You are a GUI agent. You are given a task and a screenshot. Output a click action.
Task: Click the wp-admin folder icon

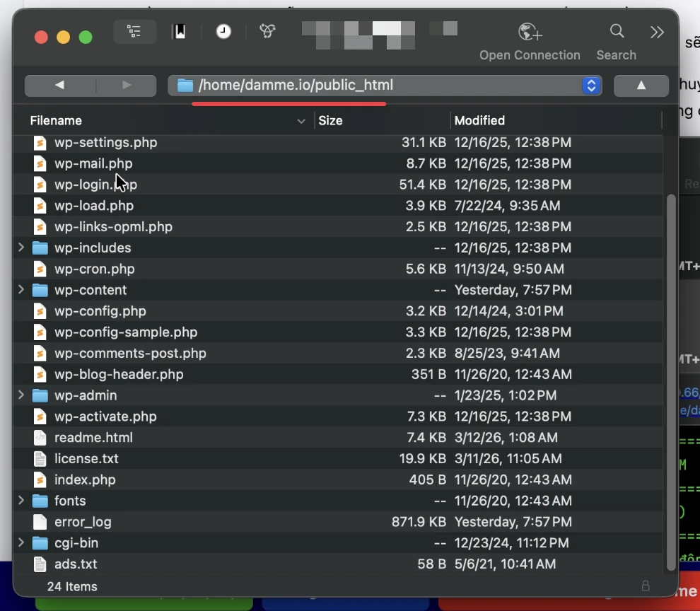click(x=40, y=395)
